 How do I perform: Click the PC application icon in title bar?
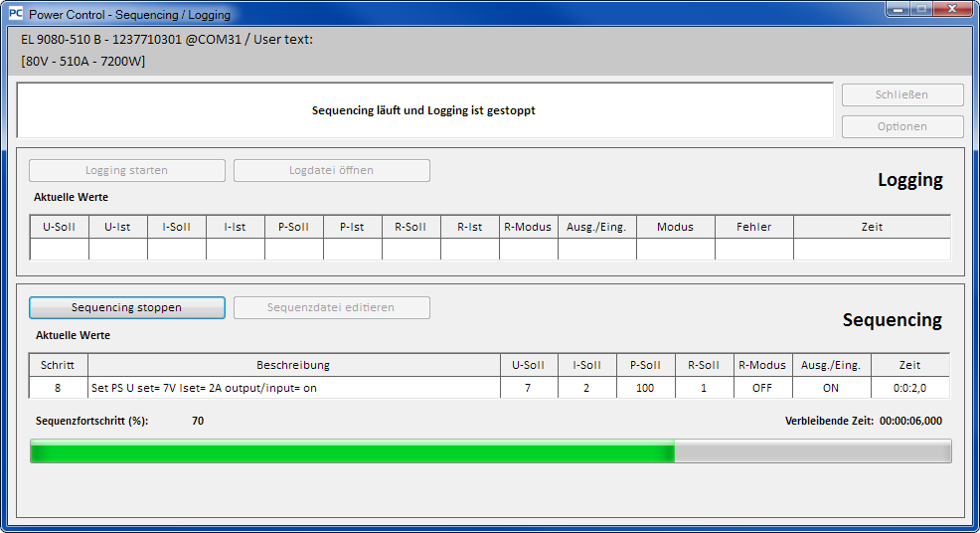[16, 15]
